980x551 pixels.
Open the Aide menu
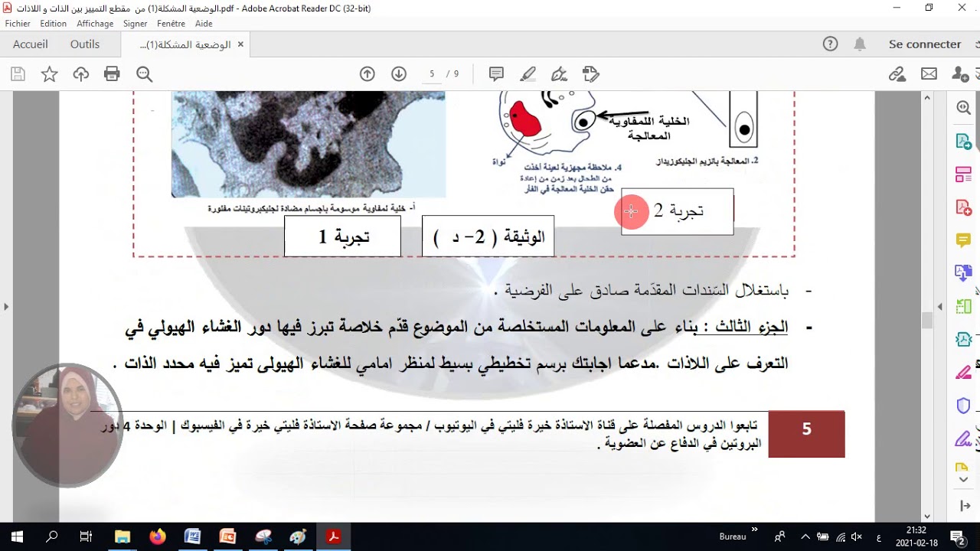tap(204, 24)
